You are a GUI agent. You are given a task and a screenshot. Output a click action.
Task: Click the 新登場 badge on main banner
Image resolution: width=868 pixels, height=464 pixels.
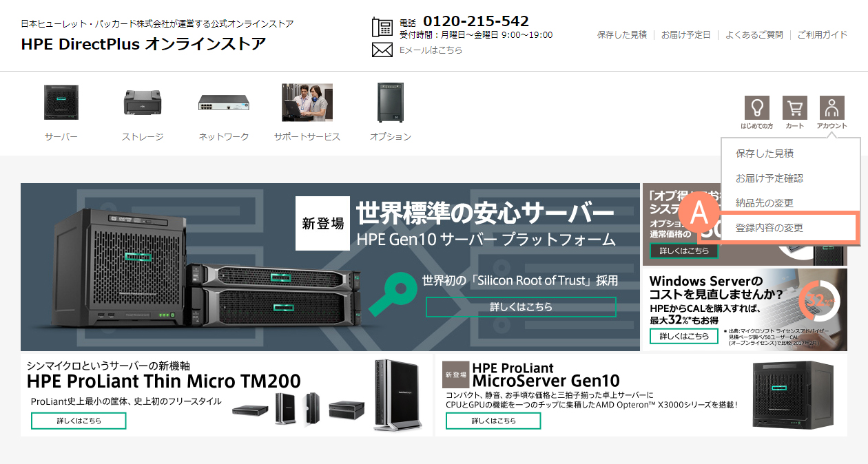point(323,223)
